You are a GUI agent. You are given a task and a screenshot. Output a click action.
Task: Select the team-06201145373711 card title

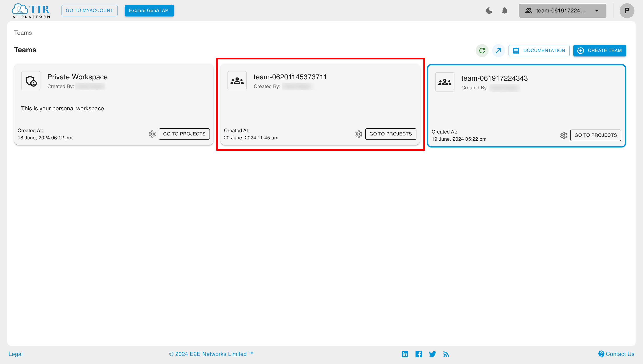(x=290, y=77)
